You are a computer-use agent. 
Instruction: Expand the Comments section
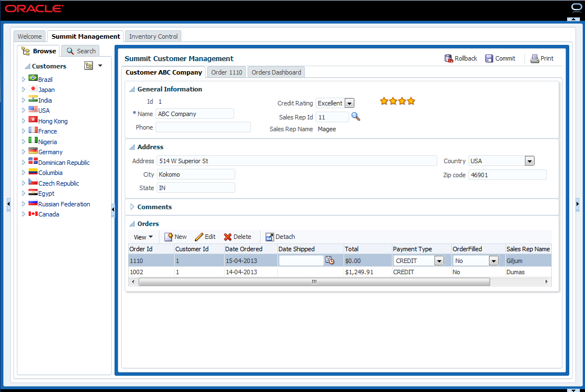pos(132,207)
